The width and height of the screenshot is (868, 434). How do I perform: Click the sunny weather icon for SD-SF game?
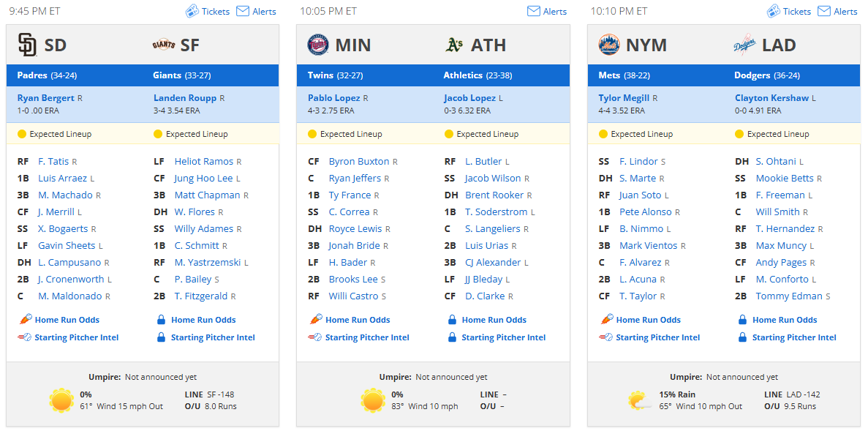[x=61, y=401]
